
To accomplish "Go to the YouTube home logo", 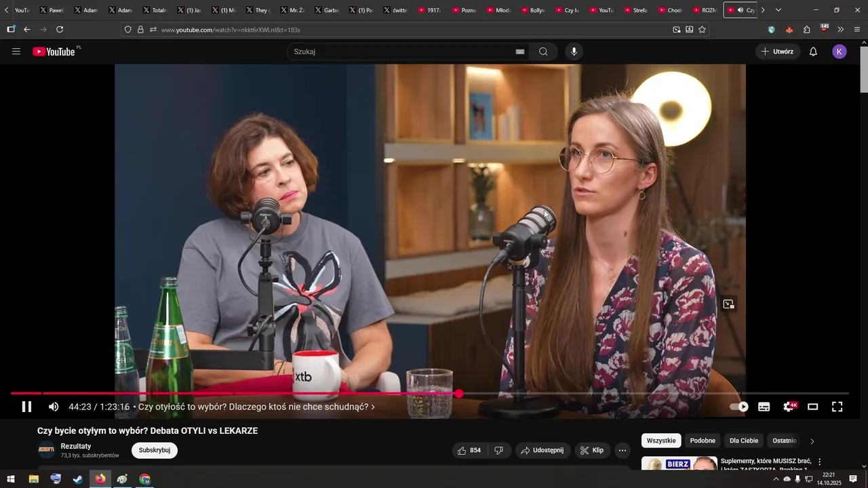I will point(54,52).
